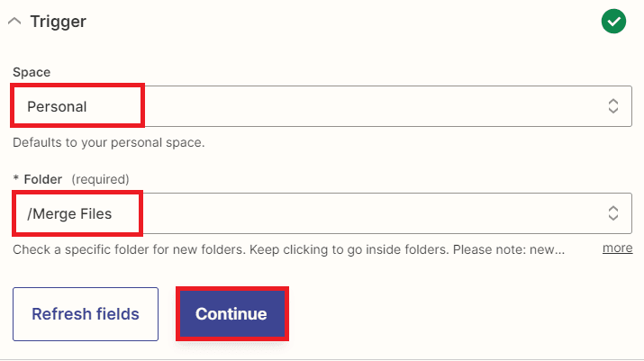This screenshot has height=361, width=644.
Task: Click the Trigger section title
Action: coord(58,22)
